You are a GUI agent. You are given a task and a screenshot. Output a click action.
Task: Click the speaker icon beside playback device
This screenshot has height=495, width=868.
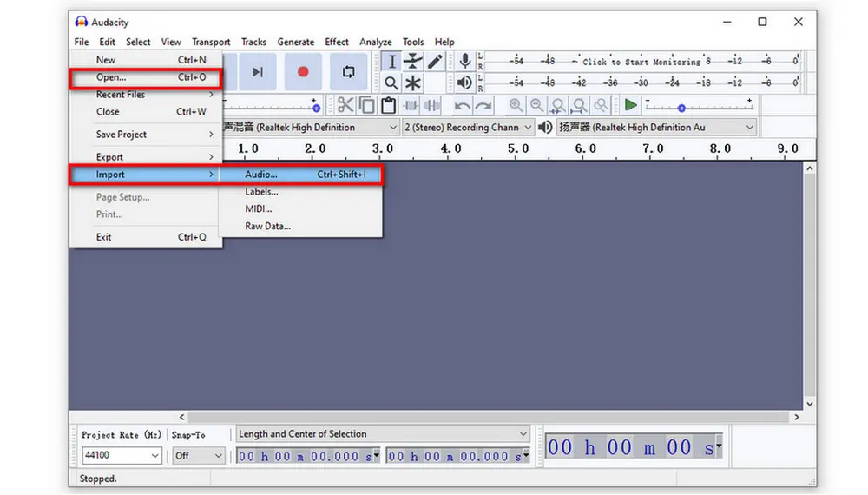[x=545, y=128]
